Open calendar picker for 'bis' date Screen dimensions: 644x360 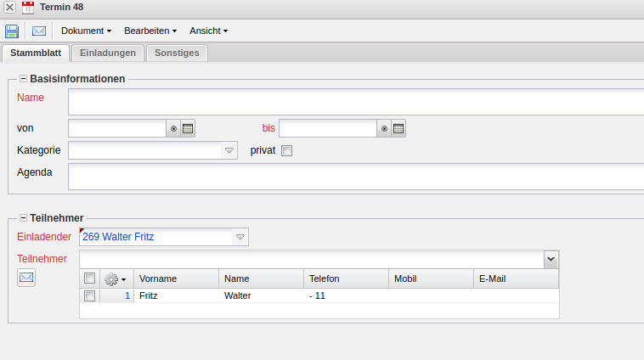click(x=398, y=128)
